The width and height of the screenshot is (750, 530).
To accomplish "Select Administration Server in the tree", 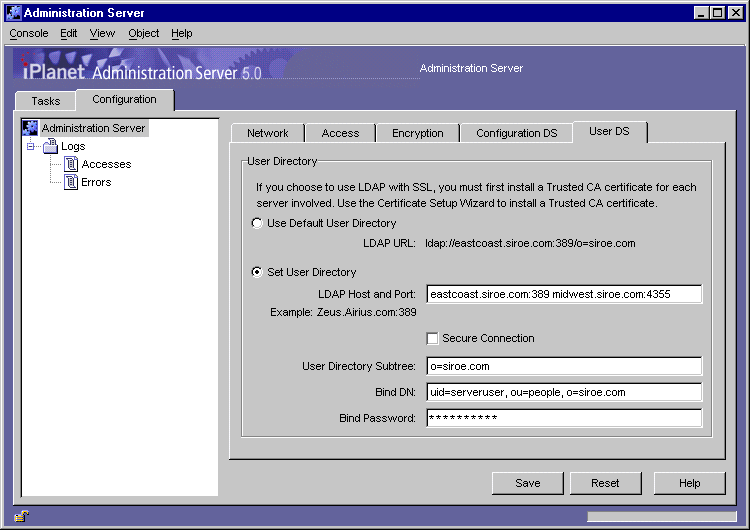I will pyautogui.click(x=93, y=128).
